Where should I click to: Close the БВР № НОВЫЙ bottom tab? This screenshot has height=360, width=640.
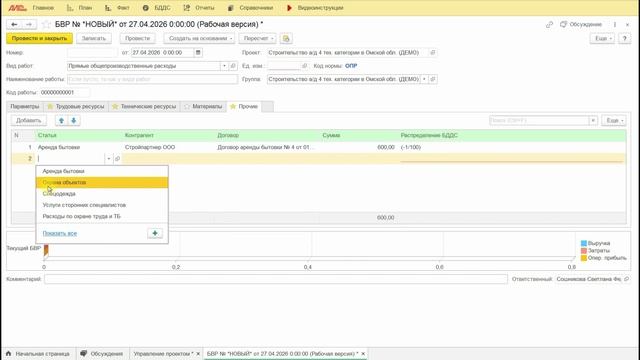point(363,353)
